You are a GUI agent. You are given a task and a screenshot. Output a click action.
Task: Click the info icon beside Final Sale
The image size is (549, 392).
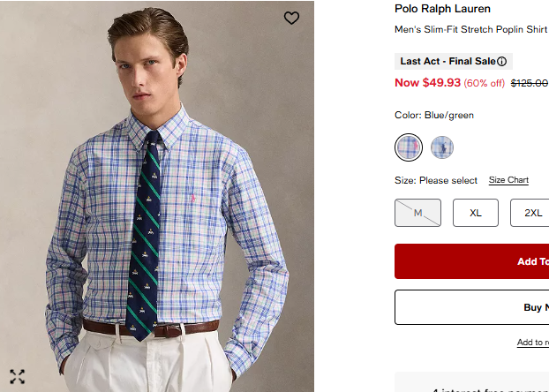tap(502, 62)
